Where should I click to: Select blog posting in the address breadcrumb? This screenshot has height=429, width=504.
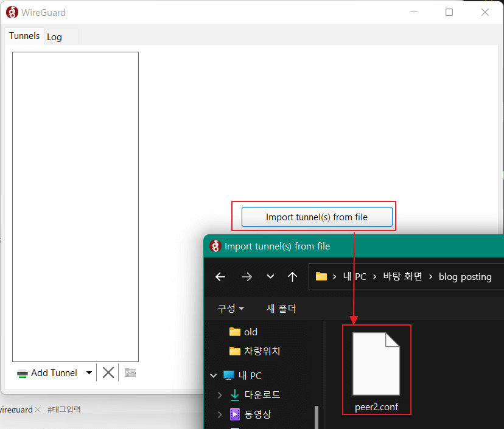(465, 277)
